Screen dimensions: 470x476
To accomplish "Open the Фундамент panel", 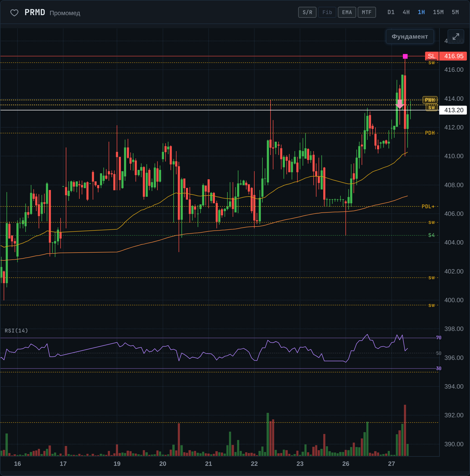I will pos(410,37).
